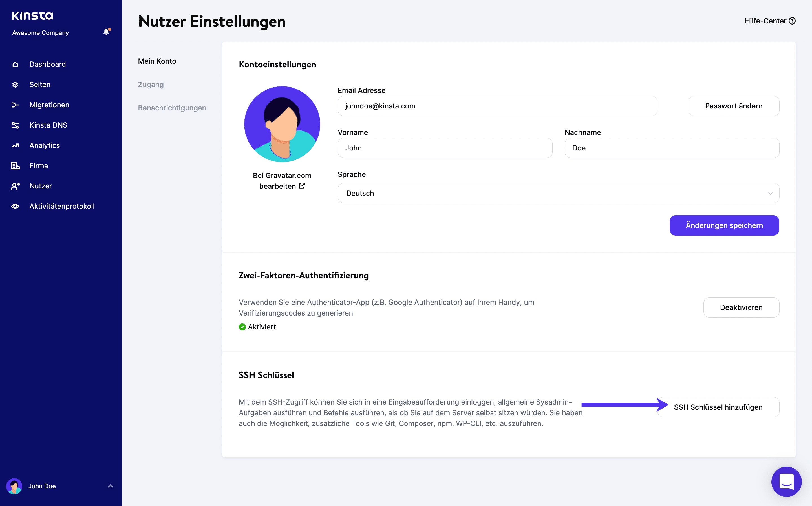The width and height of the screenshot is (812, 506).
Task: Open the Firma section
Action: point(38,166)
